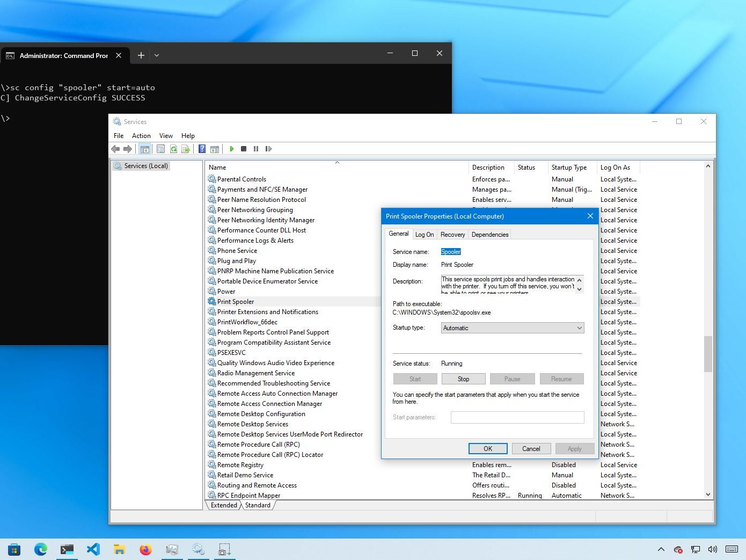Screen dimensions: 746x560
Task: Open Firefox from the taskbar
Action: click(145, 549)
